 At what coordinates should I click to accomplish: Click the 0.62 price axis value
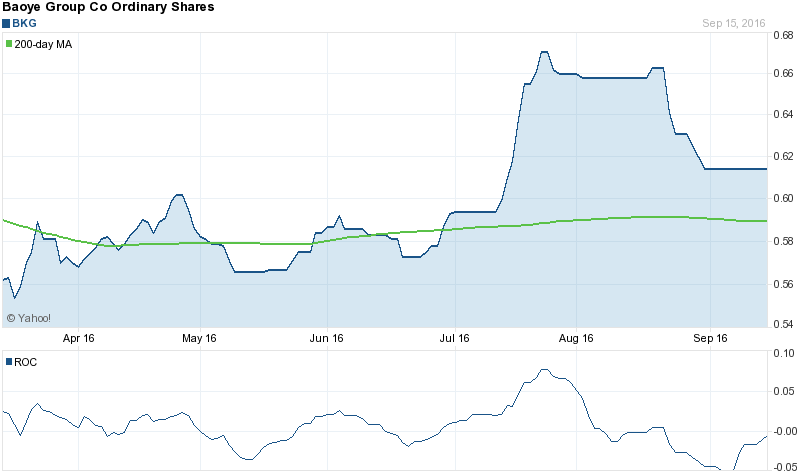784,156
